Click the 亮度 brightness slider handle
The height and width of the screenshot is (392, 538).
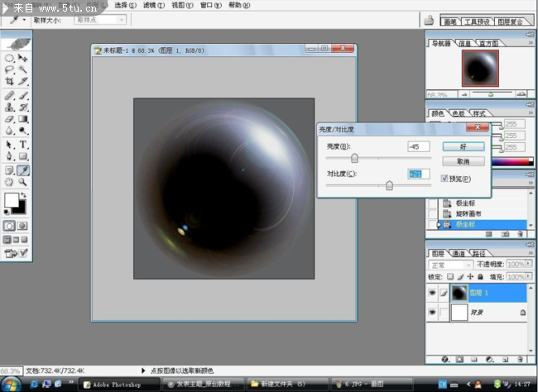click(x=355, y=158)
